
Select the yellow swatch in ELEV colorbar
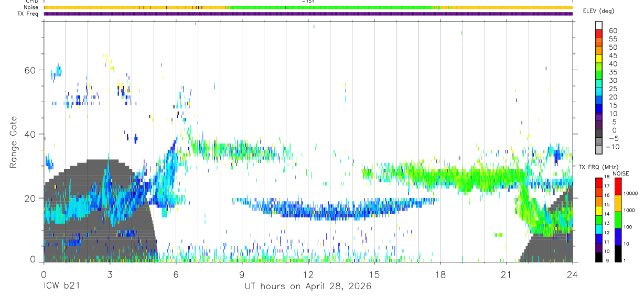coord(599,59)
